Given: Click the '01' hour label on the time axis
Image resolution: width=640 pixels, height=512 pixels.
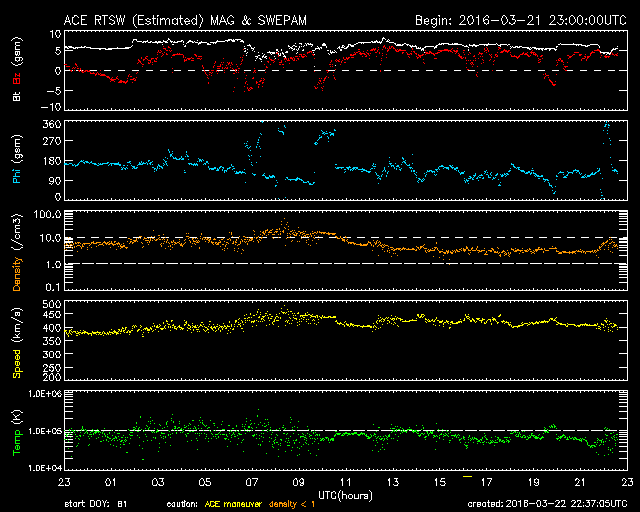Looking at the screenshot, I should click(111, 482).
